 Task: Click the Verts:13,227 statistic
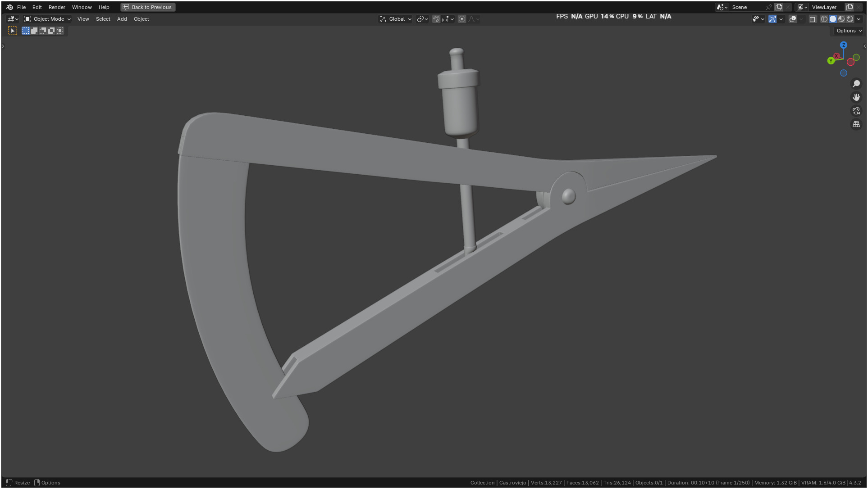click(546, 483)
